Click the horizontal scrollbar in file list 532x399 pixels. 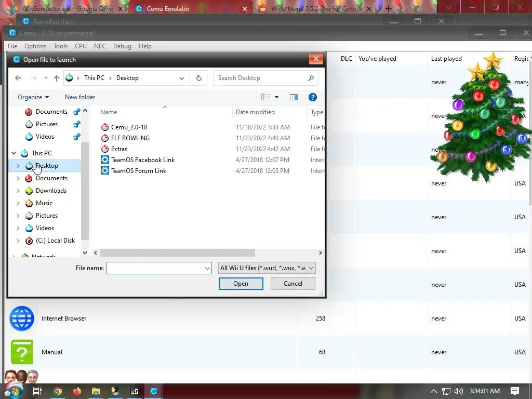coord(178,253)
